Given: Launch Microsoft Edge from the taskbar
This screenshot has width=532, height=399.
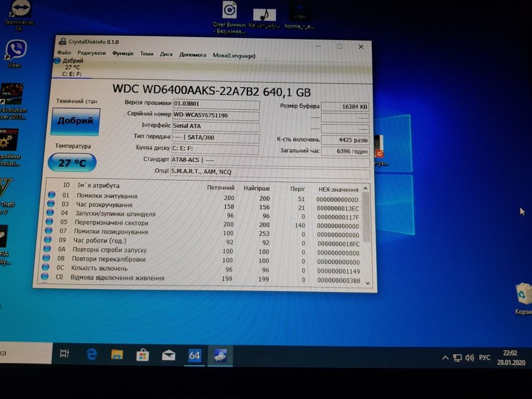Looking at the screenshot, I should click(91, 355).
